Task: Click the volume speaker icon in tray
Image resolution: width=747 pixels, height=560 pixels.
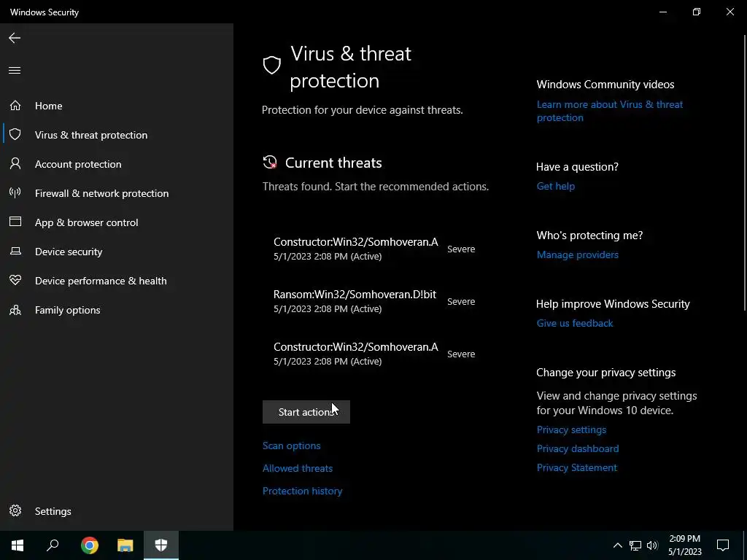Action: pos(652,545)
